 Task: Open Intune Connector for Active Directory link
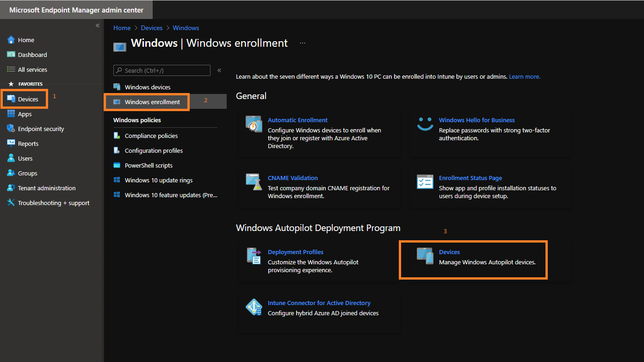click(x=319, y=303)
